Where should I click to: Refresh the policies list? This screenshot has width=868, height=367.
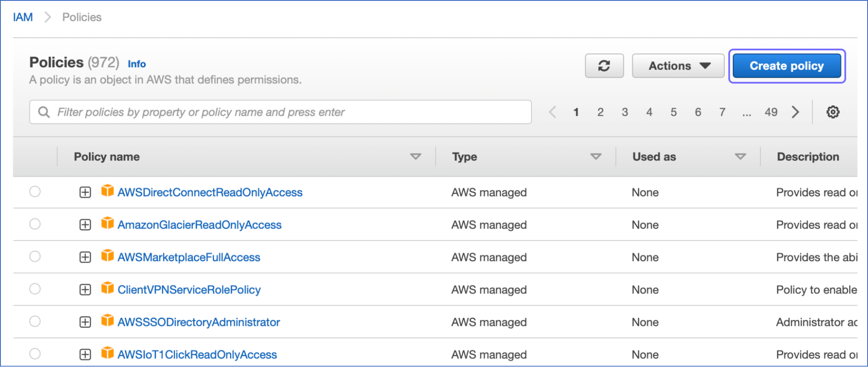click(x=604, y=66)
